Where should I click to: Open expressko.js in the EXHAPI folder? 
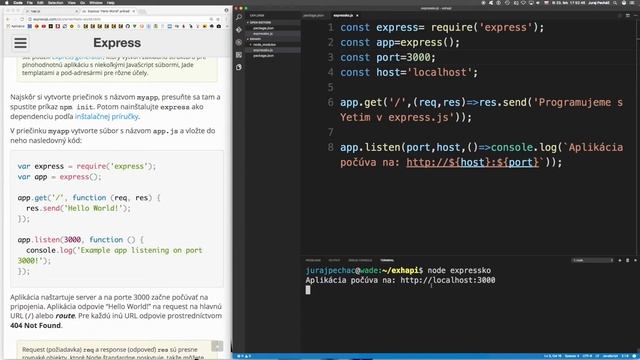pyautogui.click(x=263, y=50)
